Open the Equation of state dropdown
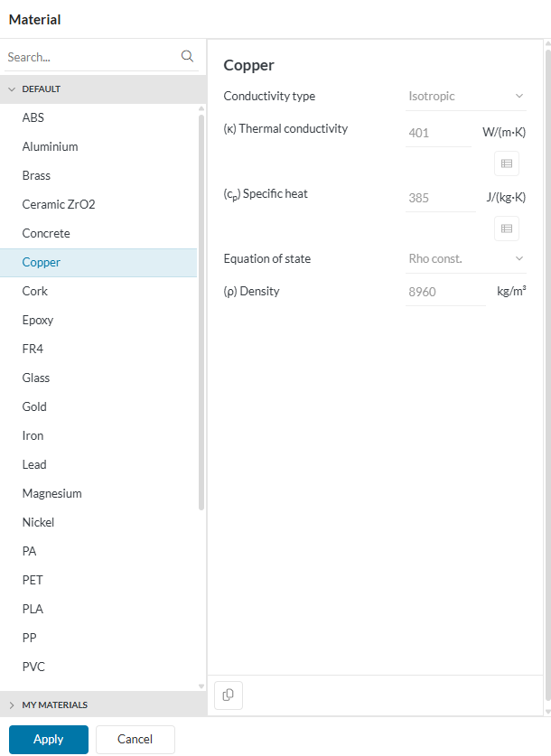Viewport: 551px width, 756px height. tap(466, 258)
